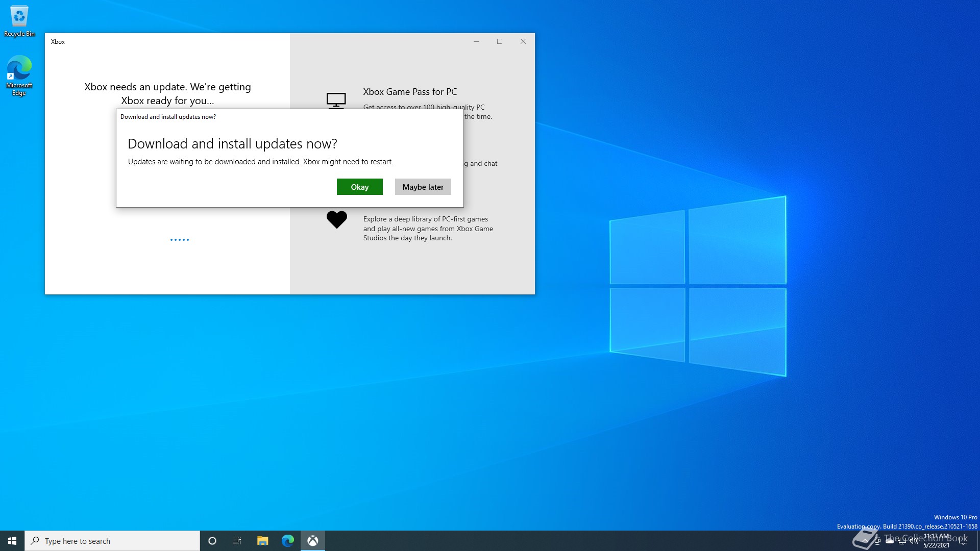The width and height of the screenshot is (980, 551).
Task: Confirm the update with the Okay button
Action: pyautogui.click(x=359, y=187)
